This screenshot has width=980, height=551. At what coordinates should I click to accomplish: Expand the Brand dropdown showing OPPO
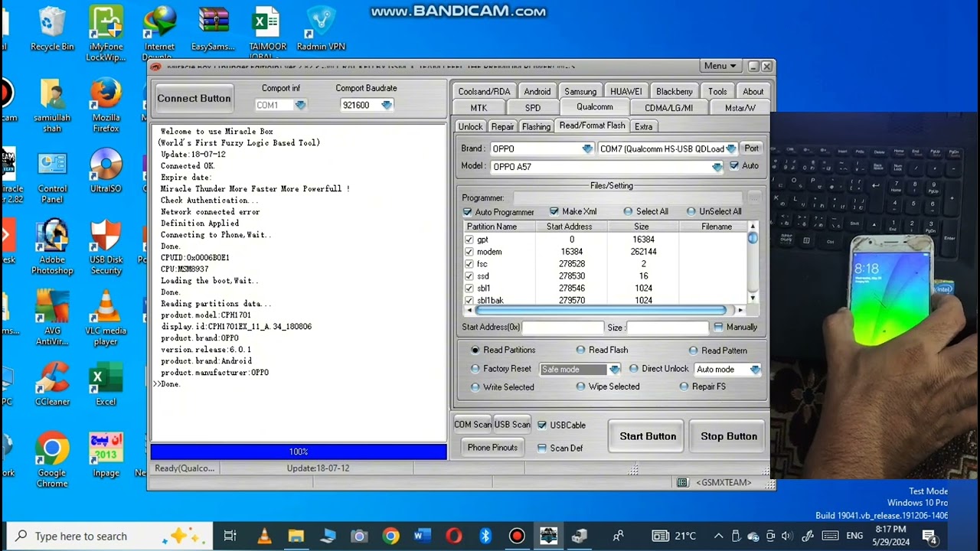click(x=587, y=148)
